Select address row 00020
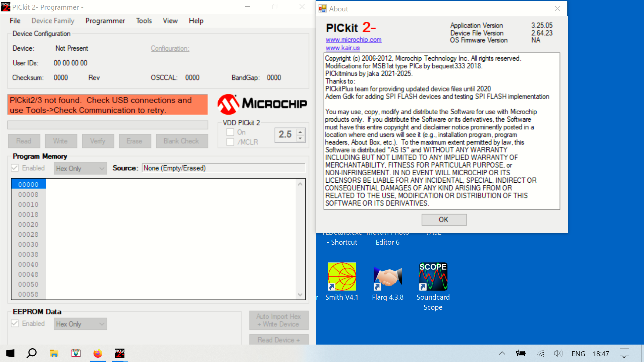The height and width of the screenshot is (362, 644). pos(29,224)
